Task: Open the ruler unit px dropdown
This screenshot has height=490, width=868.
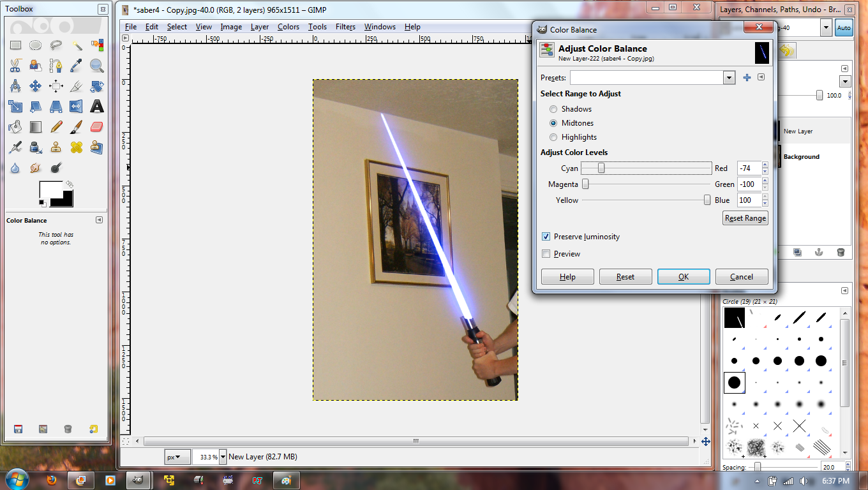Action: tap(177, 457)
